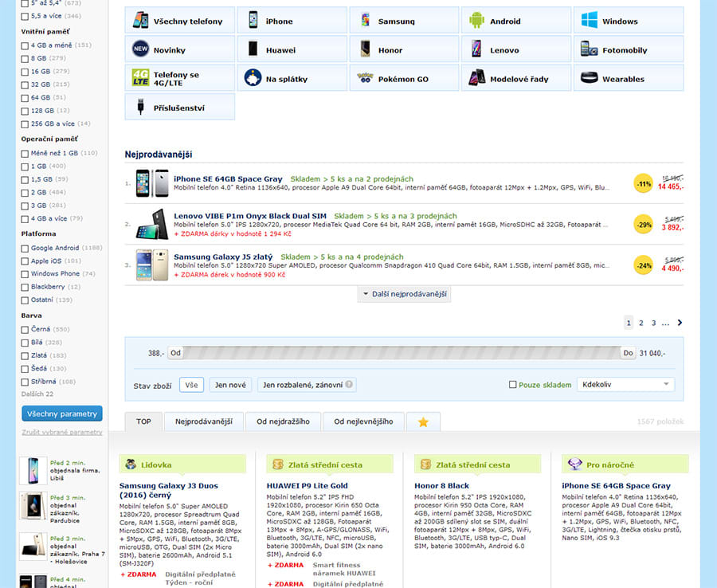Image resolution: width=717 pixels, height=588 pixels.
Task: Select the Od nejdražšího tab
Action: click(x=283, y=421)
